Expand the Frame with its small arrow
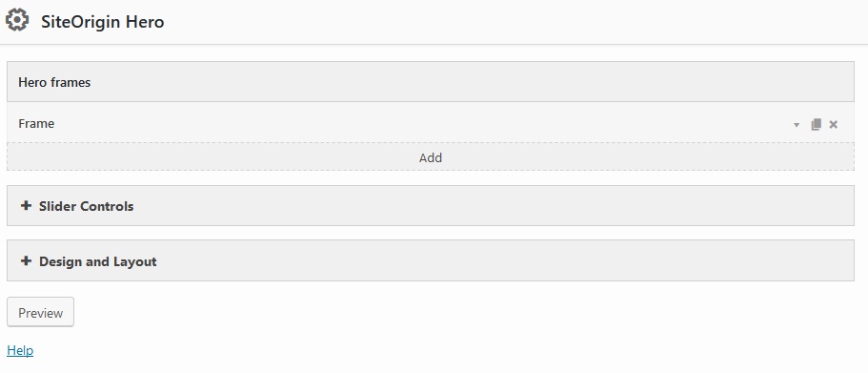This screenshot has width=868, height=373. [x=797, y=125]
